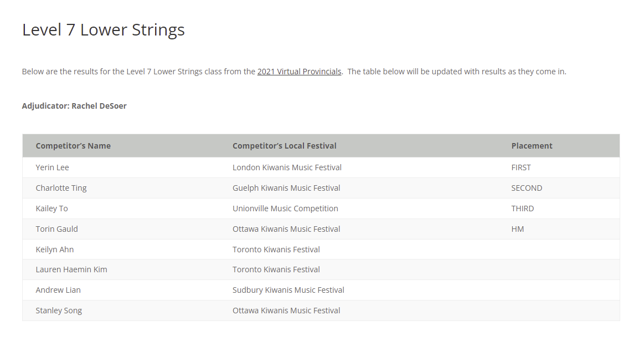Screen dimensions: 644x351
Task: Click on competitor Torin Gauld
Action: pos(57,229)
